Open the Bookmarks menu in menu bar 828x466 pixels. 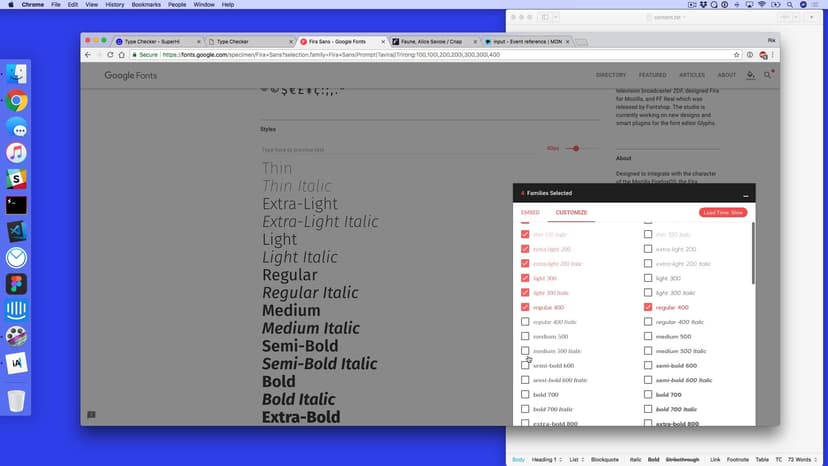pyautogui.click(x=148, y=5)
